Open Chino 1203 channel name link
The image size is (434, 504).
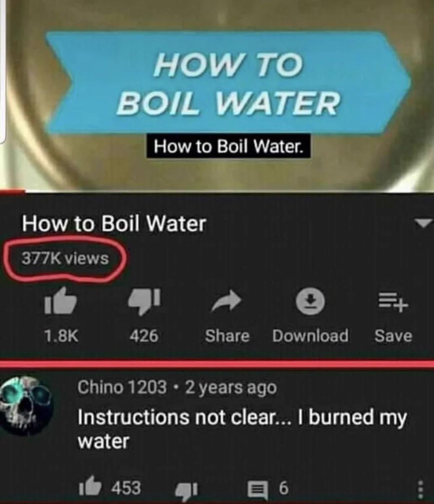click(122, 387)
